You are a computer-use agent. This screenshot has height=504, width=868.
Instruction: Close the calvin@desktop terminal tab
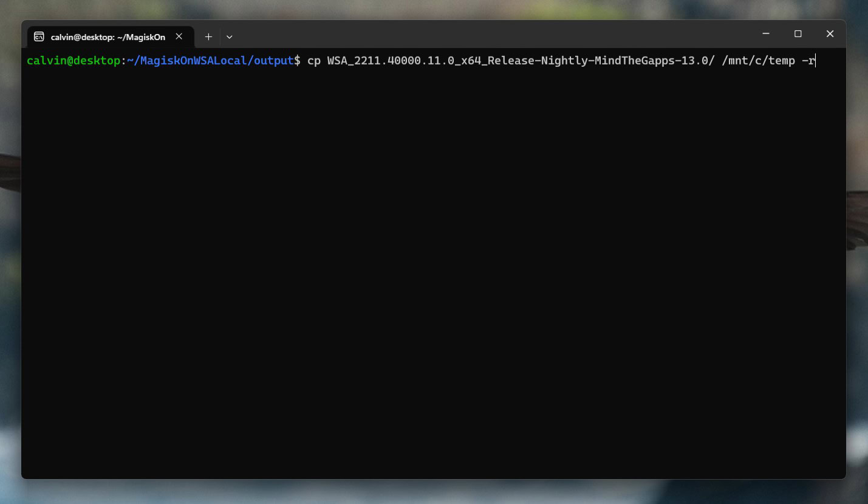point(179,36)
